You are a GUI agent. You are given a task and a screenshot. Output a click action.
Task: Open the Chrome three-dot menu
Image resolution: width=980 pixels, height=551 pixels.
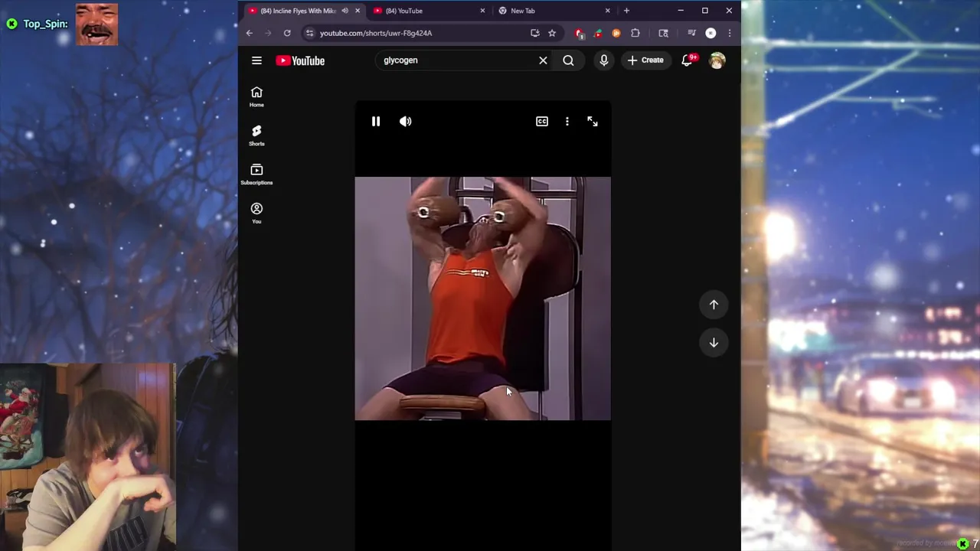pos(729,33)
